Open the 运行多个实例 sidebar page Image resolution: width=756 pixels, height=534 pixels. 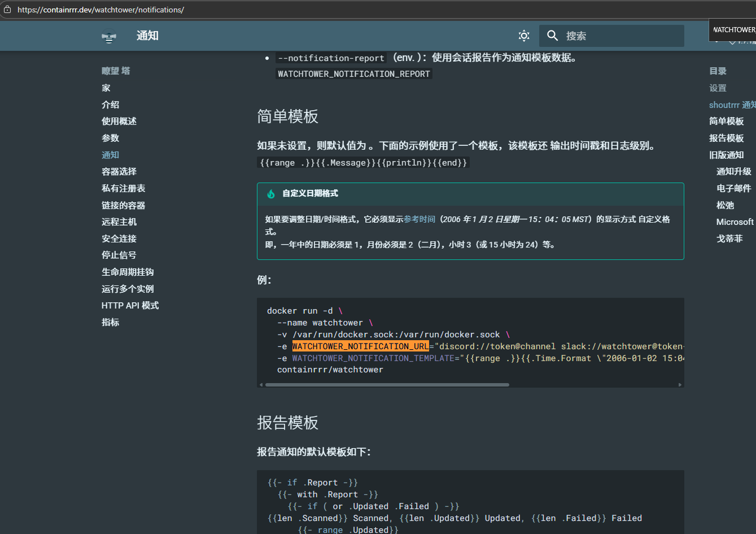point(128,289)
